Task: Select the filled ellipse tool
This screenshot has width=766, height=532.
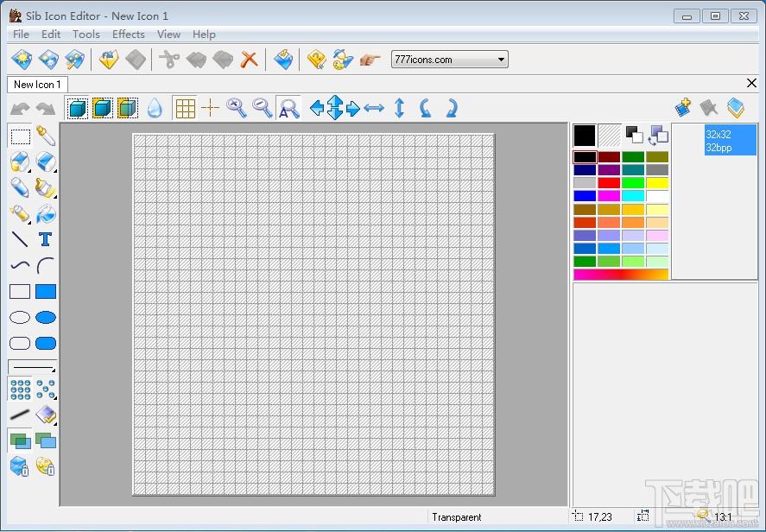Action: [x=46, y=318]
